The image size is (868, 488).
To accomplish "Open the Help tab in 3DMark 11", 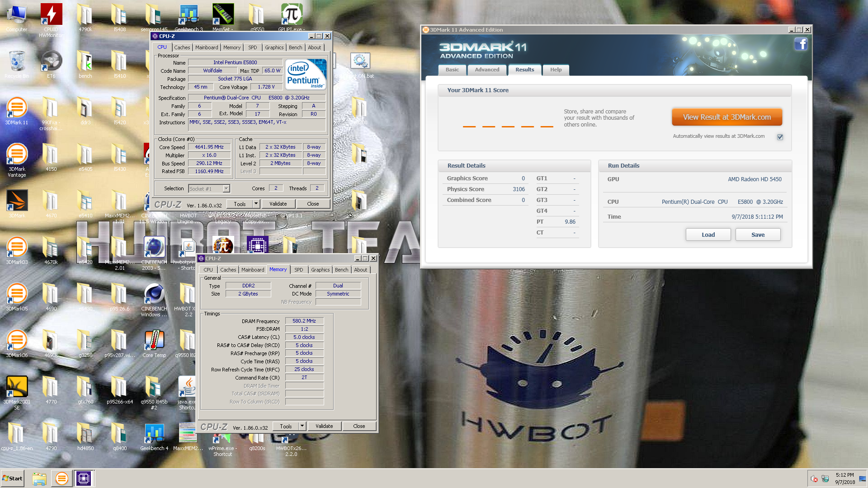I will click(x=556, y=70).
